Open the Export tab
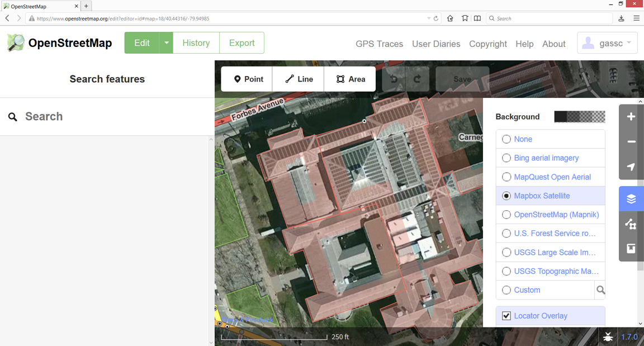Screen dimensions: 644x346 pos(241,42)
